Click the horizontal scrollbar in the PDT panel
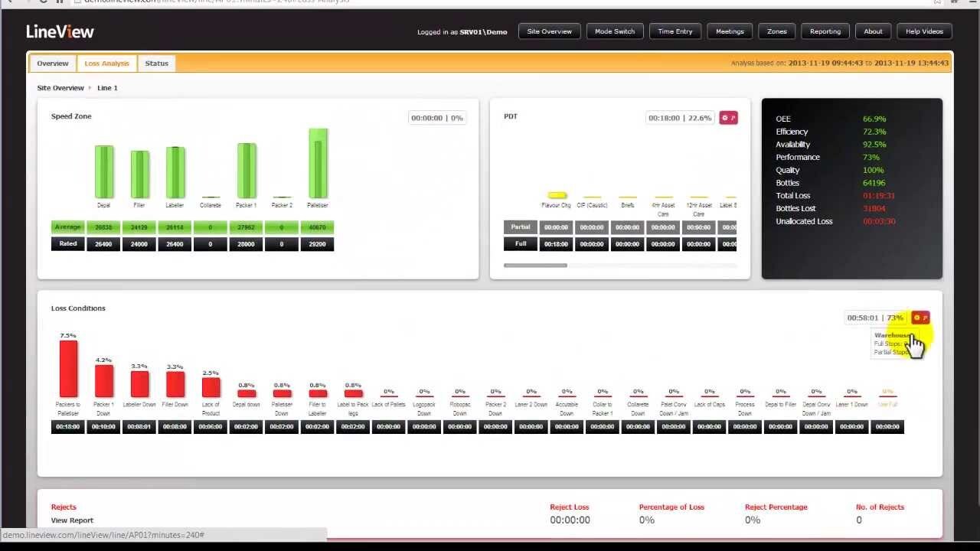This screenshot has height=551, width=980. 536,266
